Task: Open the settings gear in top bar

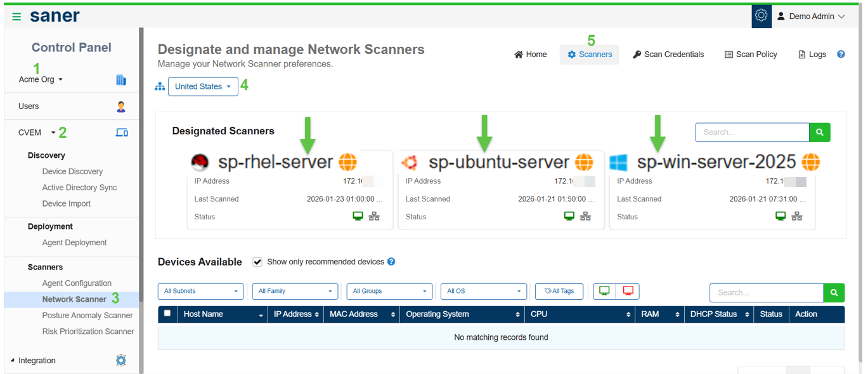Action: click(x=761, y=16)
